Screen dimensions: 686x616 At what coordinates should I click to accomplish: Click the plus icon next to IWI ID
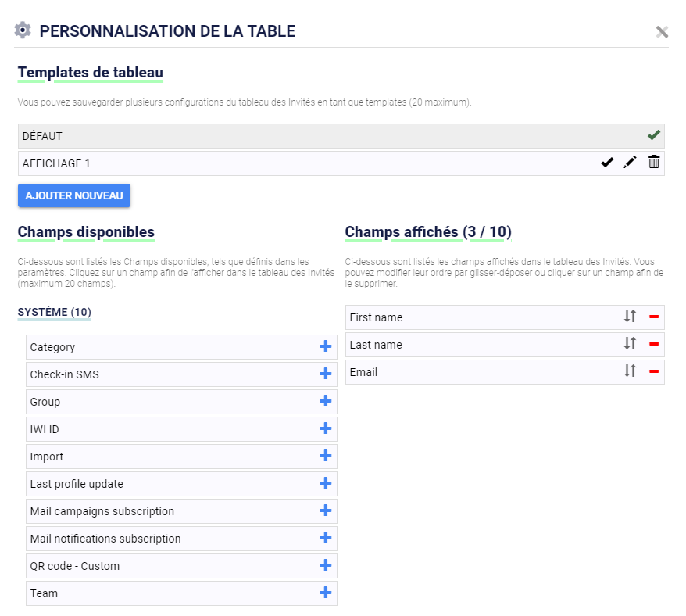(325, 428)
